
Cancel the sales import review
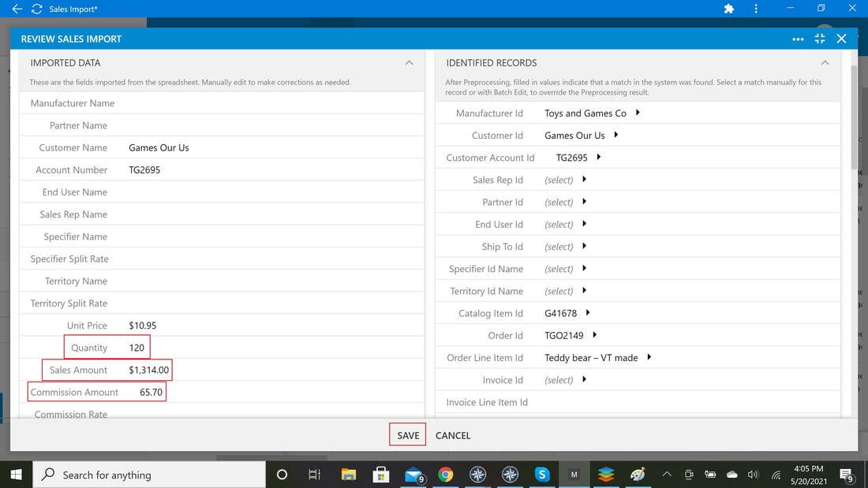click(x=453, y=435)
